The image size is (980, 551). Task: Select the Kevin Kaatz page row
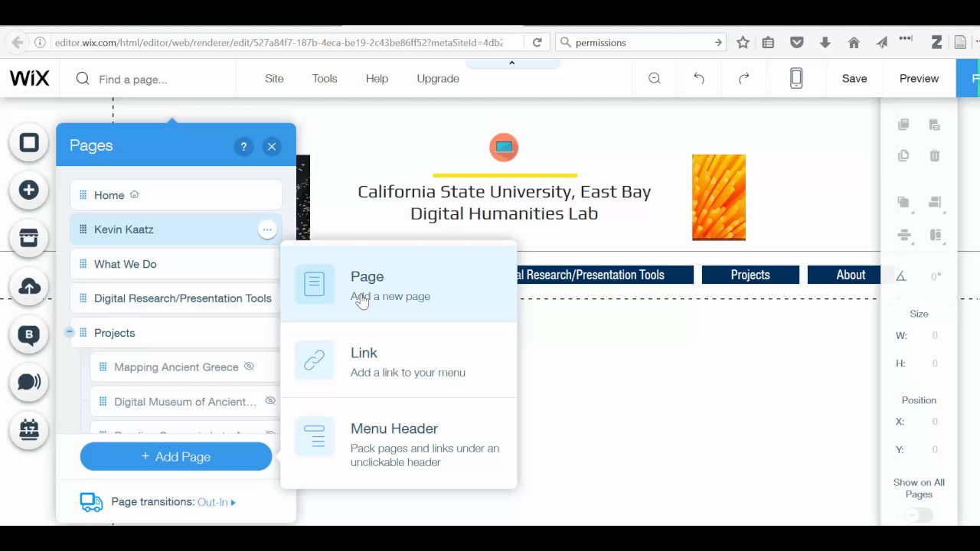click(175, 230)
